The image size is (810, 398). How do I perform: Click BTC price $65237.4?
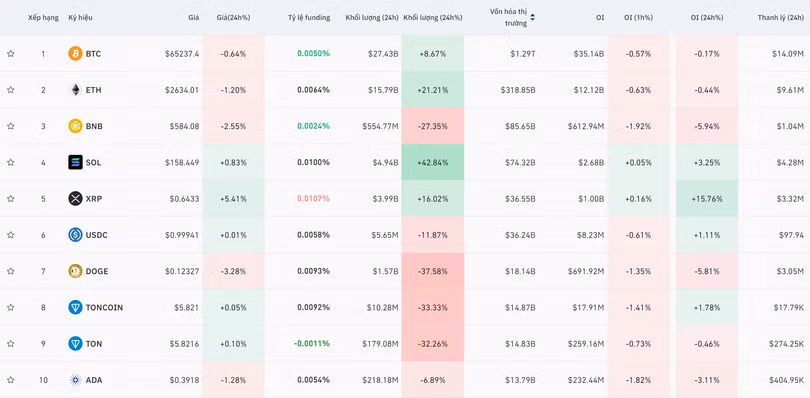pyautogui.click(x=182, y=54)
